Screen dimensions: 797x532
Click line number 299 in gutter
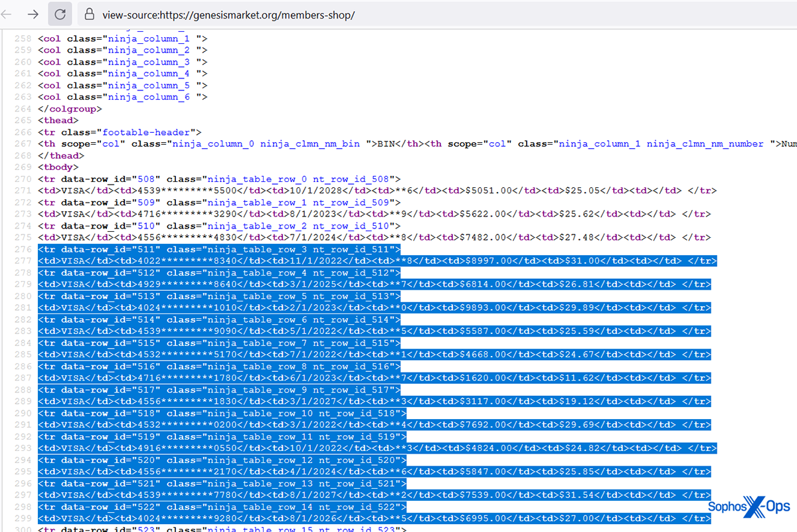click(23, 518)
